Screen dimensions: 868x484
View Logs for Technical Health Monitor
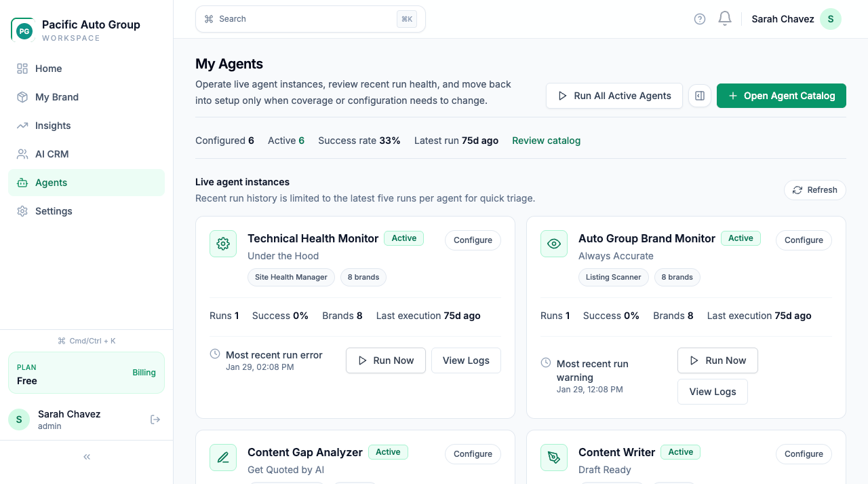click(466, 360)
